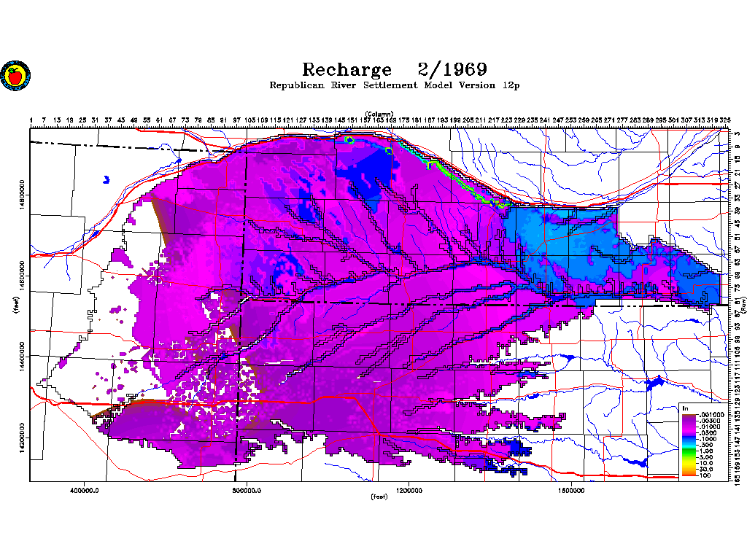The image size is (747, 560).
Task: Click the '(Row)' right axis label
Action: [743, 305]
